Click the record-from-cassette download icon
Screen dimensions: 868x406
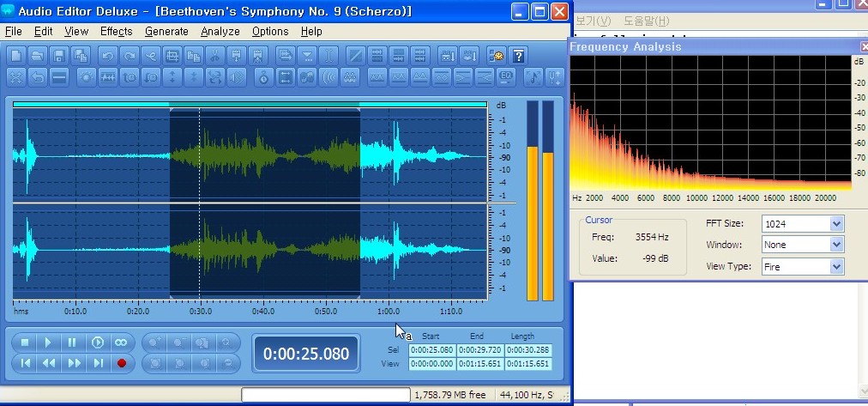point(447,56)
